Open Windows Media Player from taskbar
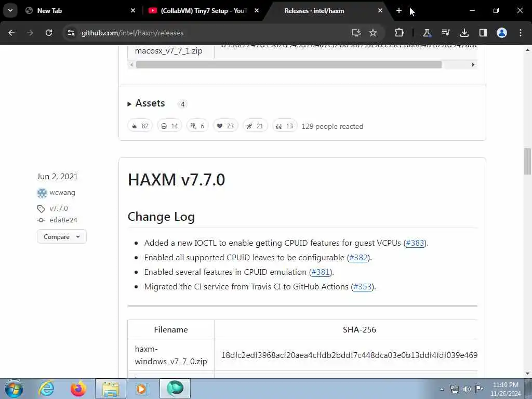The image size is (532, 399). point(142,389)
